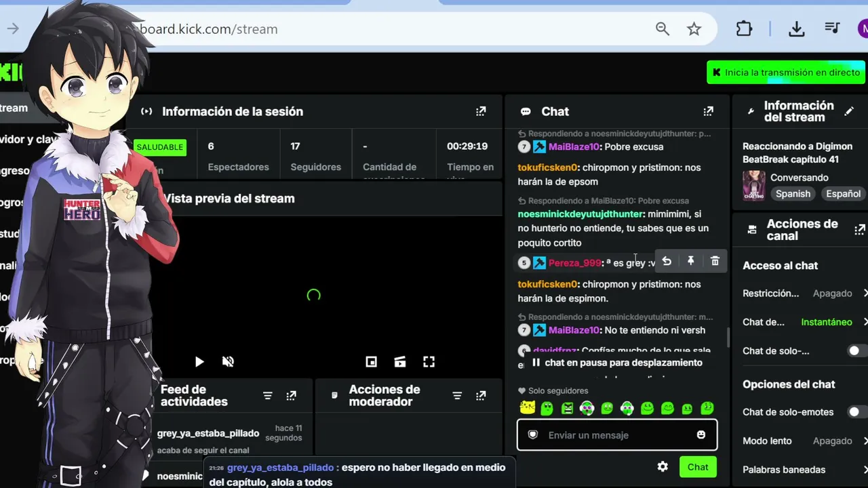
Task: Pop out the Acciones de moderador panel
Action: tap(481, 396)
